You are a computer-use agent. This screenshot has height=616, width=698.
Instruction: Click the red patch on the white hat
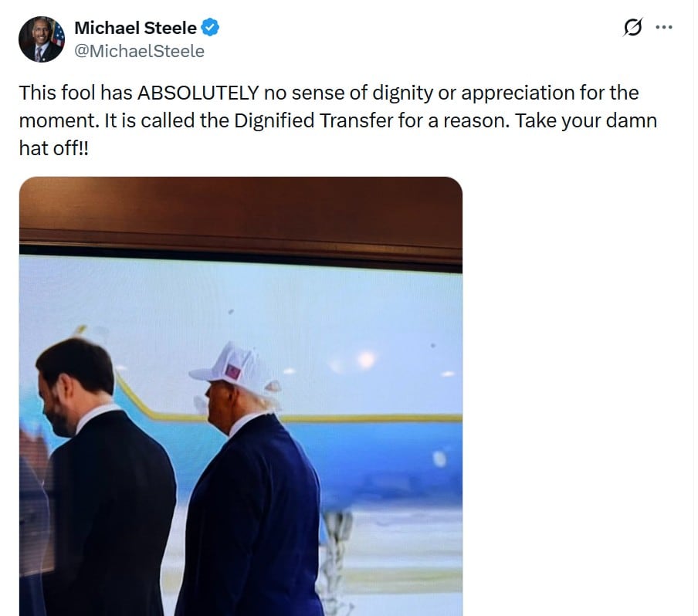[233, 371]
